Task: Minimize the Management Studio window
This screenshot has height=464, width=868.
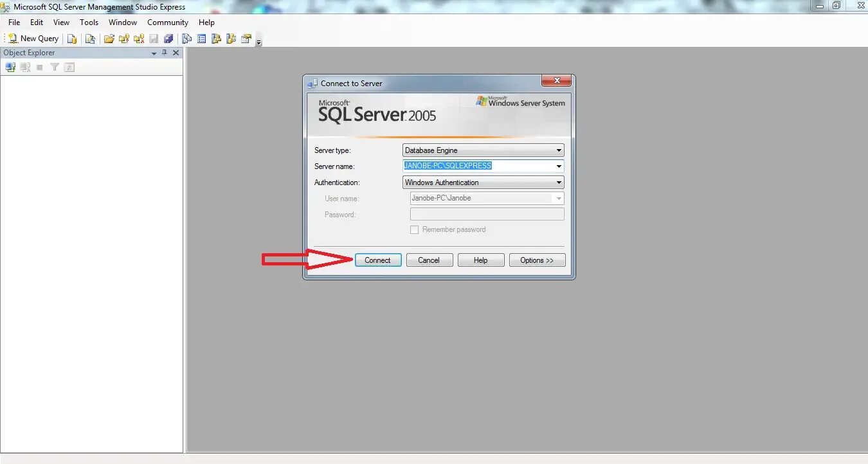Action: point(820,6)
